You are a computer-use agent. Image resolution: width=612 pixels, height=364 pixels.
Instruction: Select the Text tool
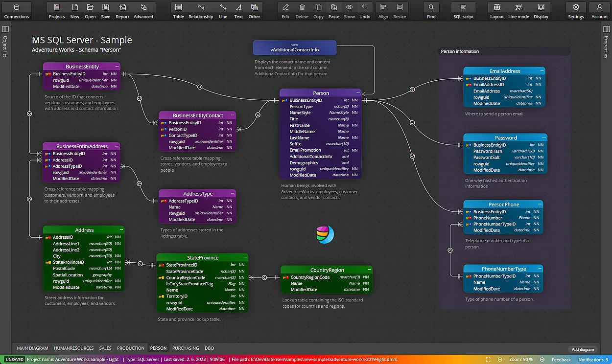(238, 11)
